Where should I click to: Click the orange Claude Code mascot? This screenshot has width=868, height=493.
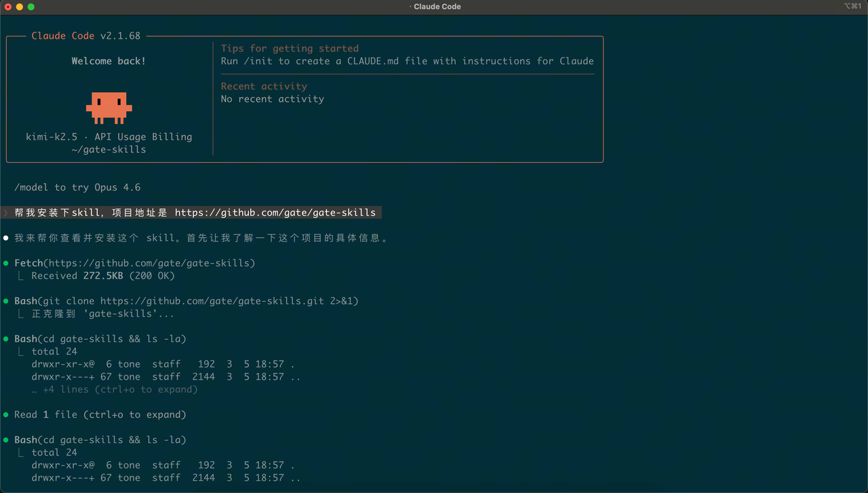[x=108, y=107]
